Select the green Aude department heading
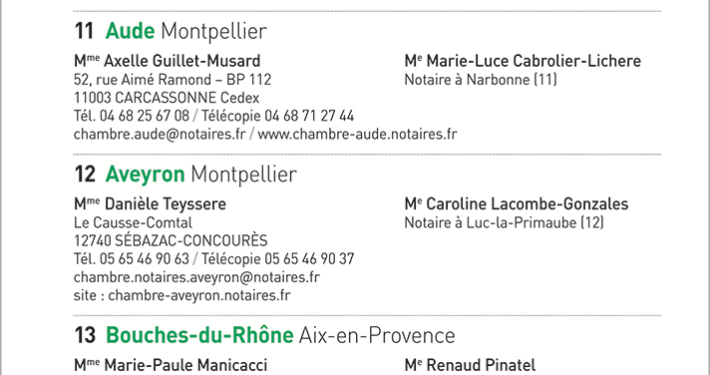The width and height of the screenshot is (710, 375). click(130, 31)
